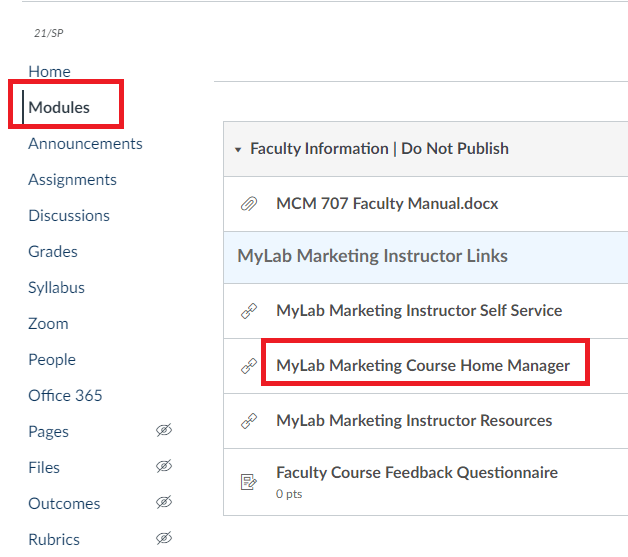Open the Zoom navigation link
The image size is (628, 557).
[x=48, y=324]
